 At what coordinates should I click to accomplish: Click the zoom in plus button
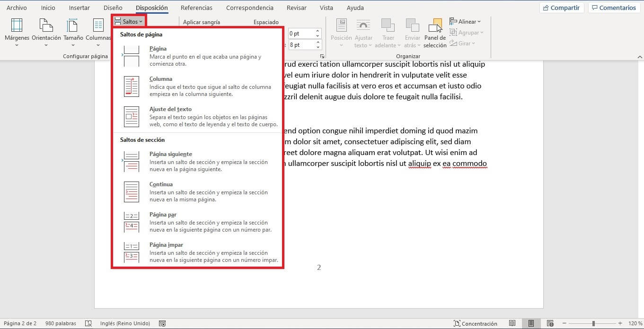point(620,323)
